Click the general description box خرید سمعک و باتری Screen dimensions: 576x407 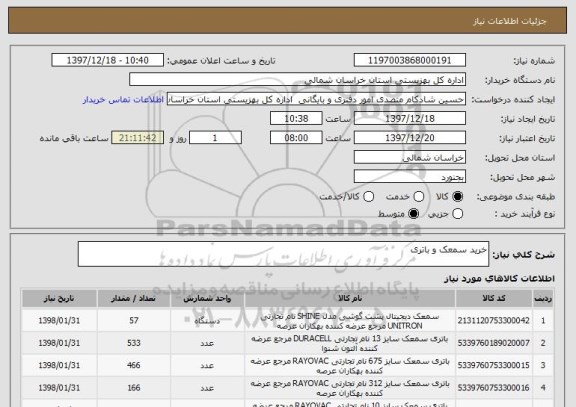coord(283,254)
